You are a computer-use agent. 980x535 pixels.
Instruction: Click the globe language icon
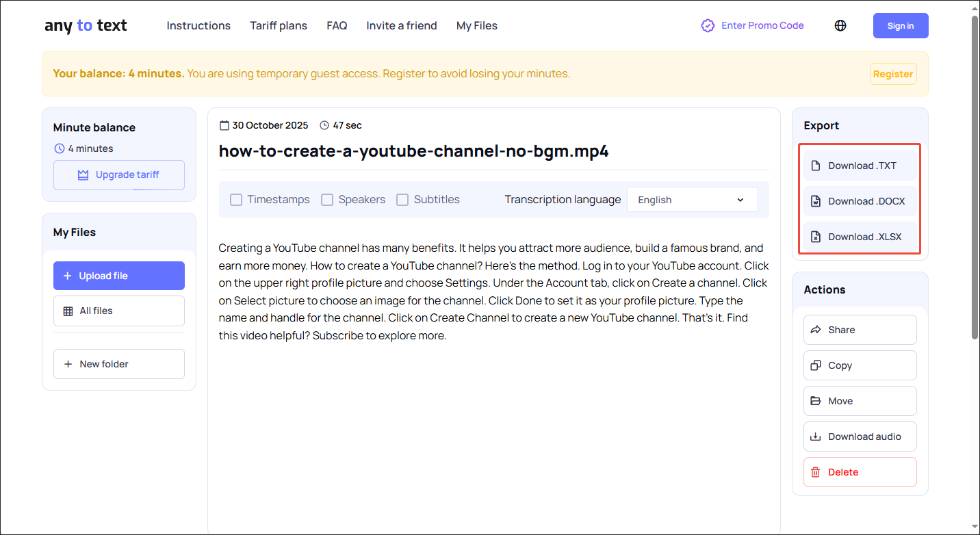tap(840, 25)
